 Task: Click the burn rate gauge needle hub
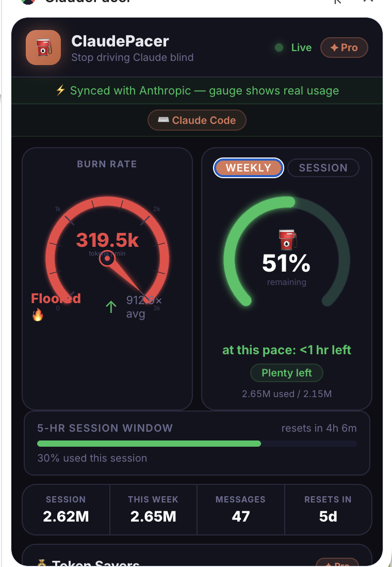[107, 258]
